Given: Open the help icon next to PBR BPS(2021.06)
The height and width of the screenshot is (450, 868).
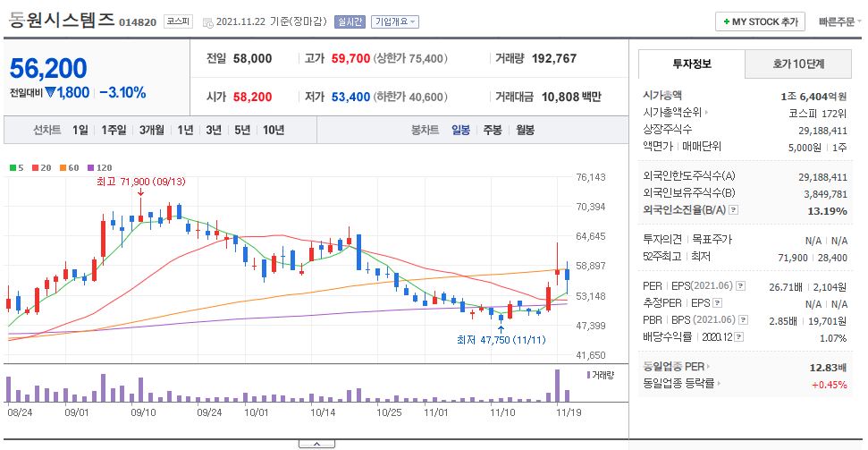Looking at the screenshot, I should pos(744,319).
